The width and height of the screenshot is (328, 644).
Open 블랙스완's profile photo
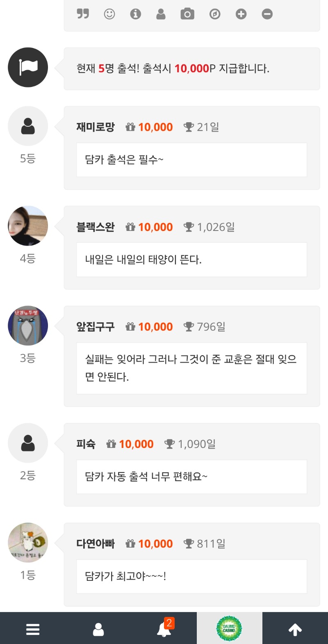click(x=28, y=226)
